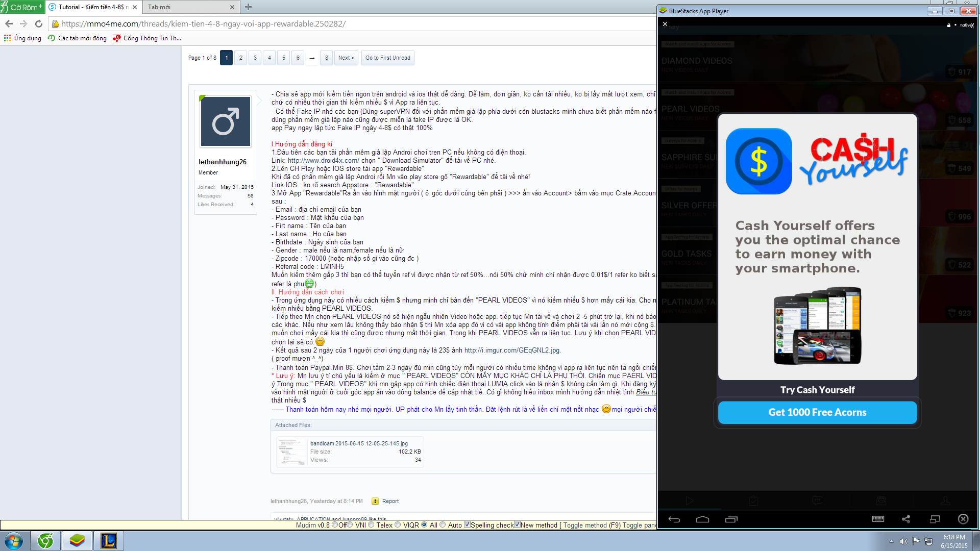The image size is (980, 551).
Task: Open BlueStacks recent apps view
Action: 731,519
